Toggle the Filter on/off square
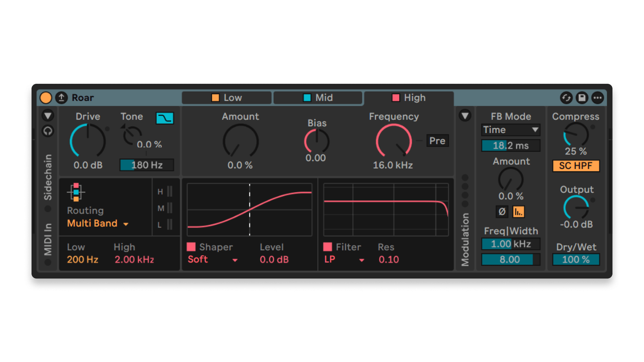644x362 pixels. tap(328, 247)
